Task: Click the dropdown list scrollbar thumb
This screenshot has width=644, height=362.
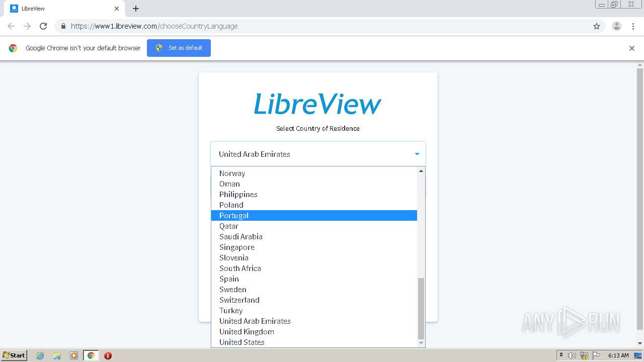Action: (421, 308)
